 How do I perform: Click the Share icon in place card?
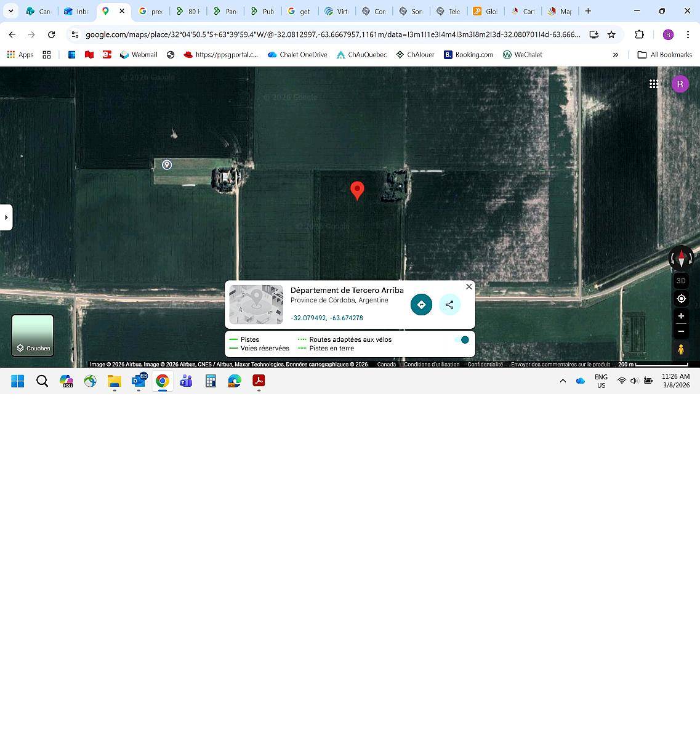pos(449,304)
